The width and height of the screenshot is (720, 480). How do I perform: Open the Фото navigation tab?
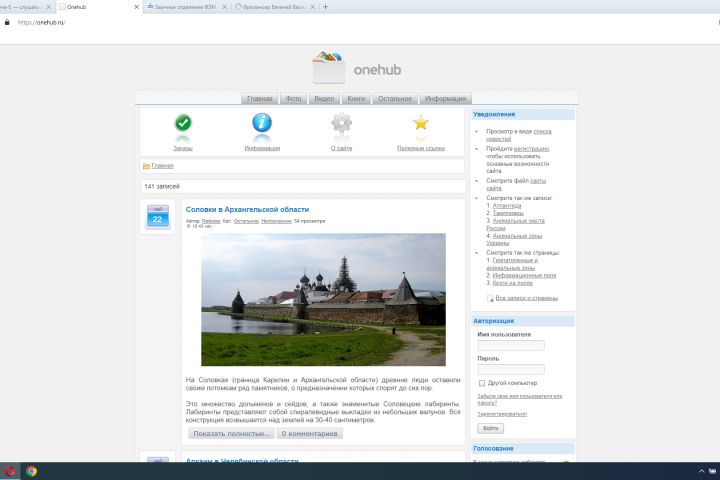tap(293, 99)
